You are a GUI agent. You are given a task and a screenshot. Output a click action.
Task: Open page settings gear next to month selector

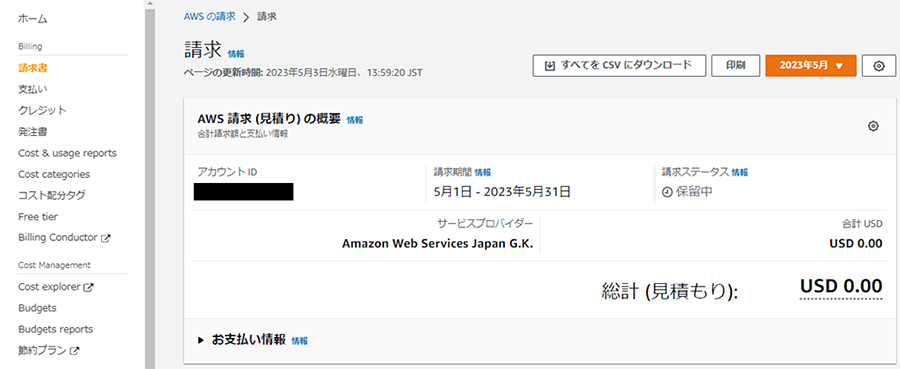click(878, 66)
